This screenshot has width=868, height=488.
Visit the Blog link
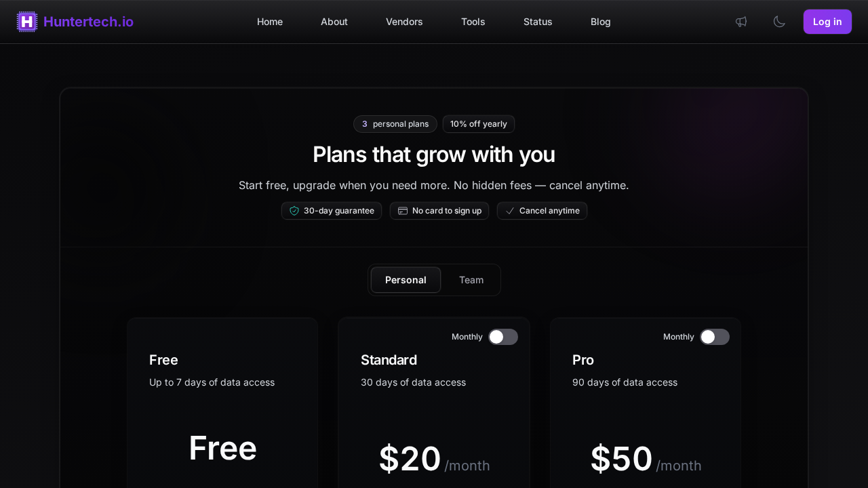601,22
